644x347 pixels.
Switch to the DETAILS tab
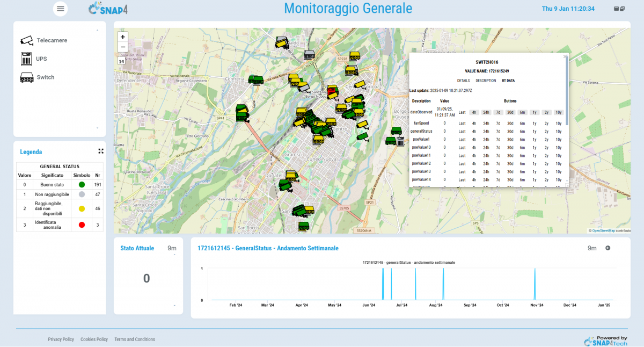click(x=463, y=81)
